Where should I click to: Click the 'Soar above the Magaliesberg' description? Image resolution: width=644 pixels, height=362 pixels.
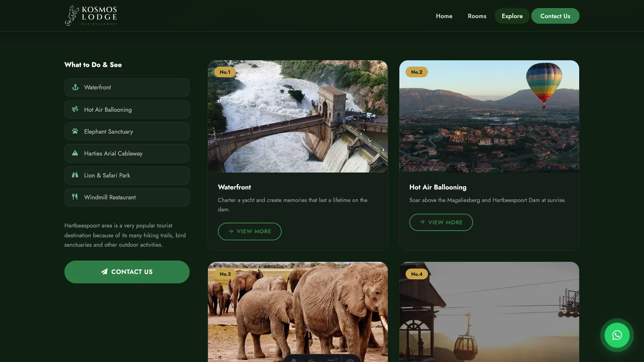coord(487,200)
